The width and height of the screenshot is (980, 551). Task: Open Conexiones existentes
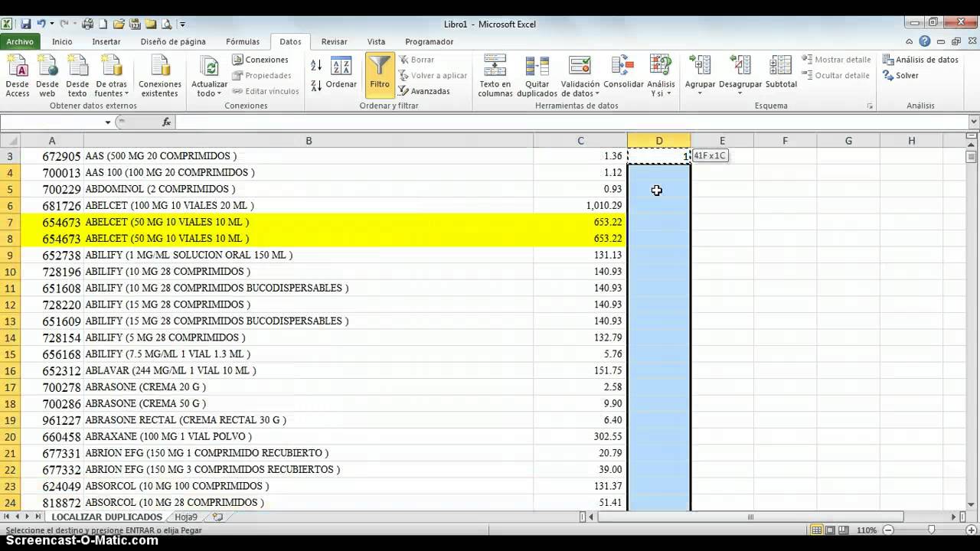click(160, 77)
